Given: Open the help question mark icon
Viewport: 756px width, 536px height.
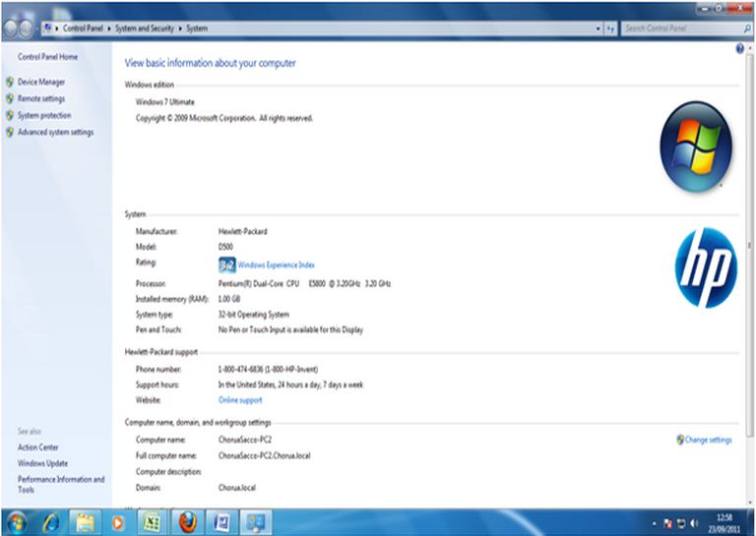Looking at the screenshot, I should [x=739, y=48].
